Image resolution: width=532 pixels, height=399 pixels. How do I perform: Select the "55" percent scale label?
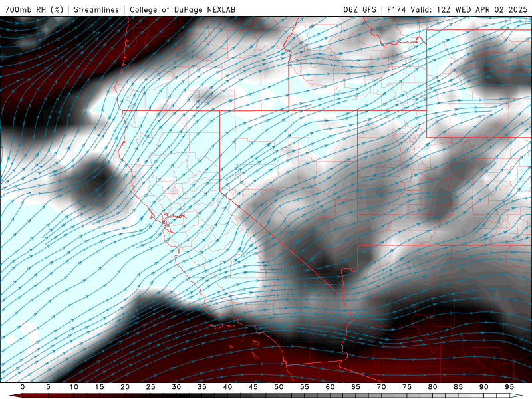point(305,387)
